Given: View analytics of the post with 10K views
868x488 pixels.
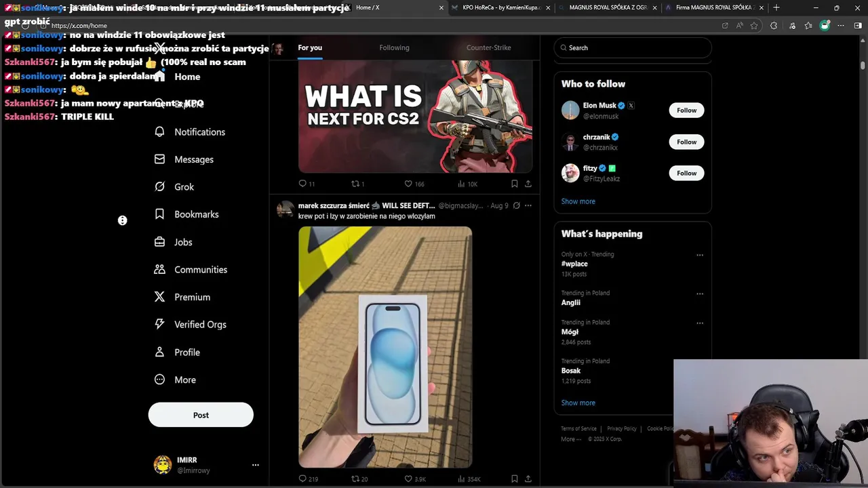Looking at the screenshot, I should [x=467, y=184].
